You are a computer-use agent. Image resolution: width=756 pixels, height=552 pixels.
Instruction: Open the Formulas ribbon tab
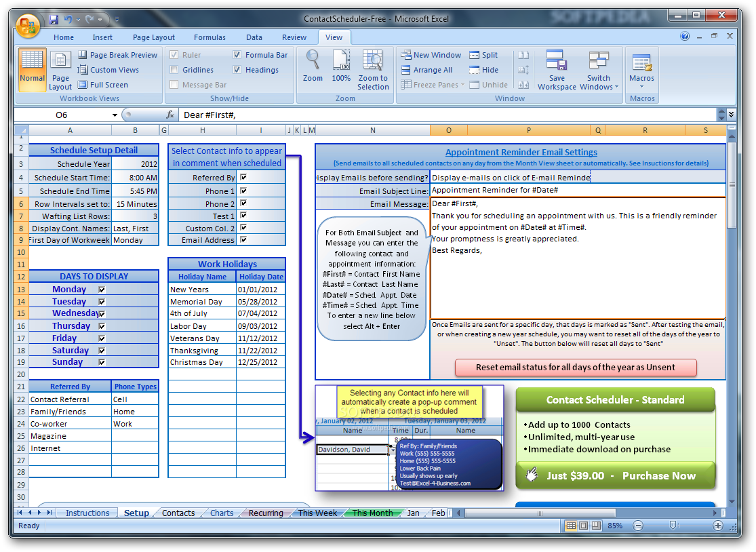[210, 37]
